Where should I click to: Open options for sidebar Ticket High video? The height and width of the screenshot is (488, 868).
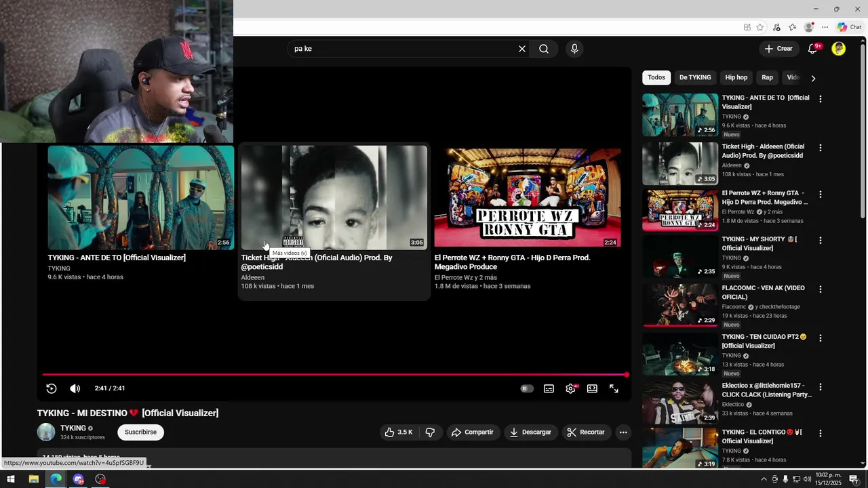[x=821, y=148]
